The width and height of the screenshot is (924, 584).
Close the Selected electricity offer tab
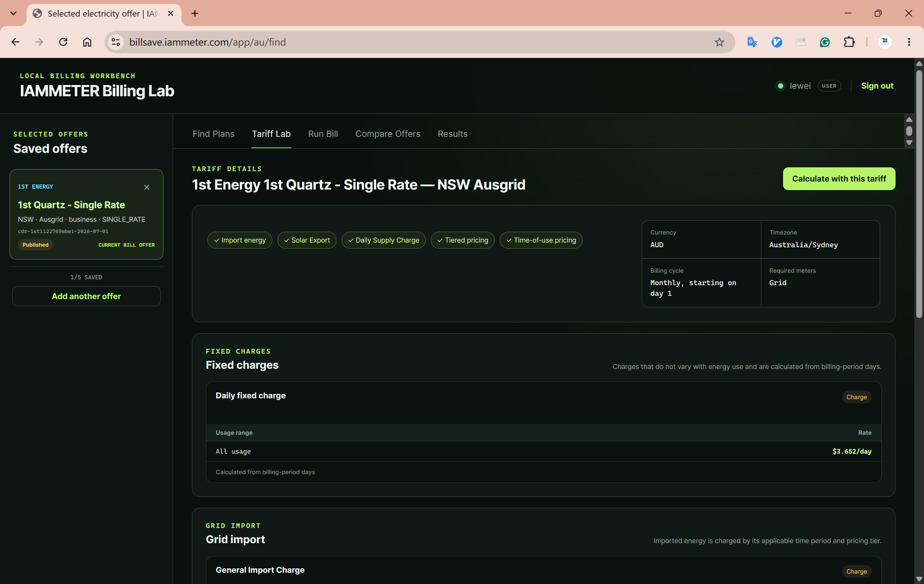[x=171, y=13]
